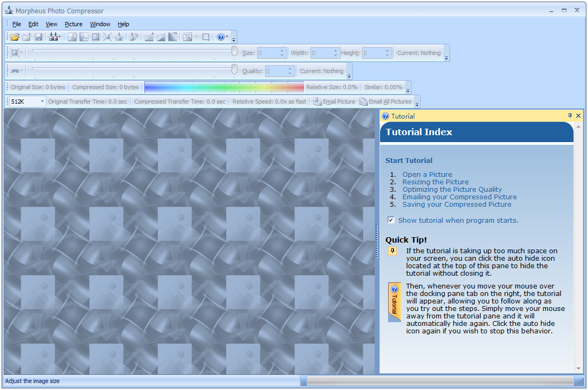Open a picture with the yellow folder icon
The image size is (588, 390).
15,37
